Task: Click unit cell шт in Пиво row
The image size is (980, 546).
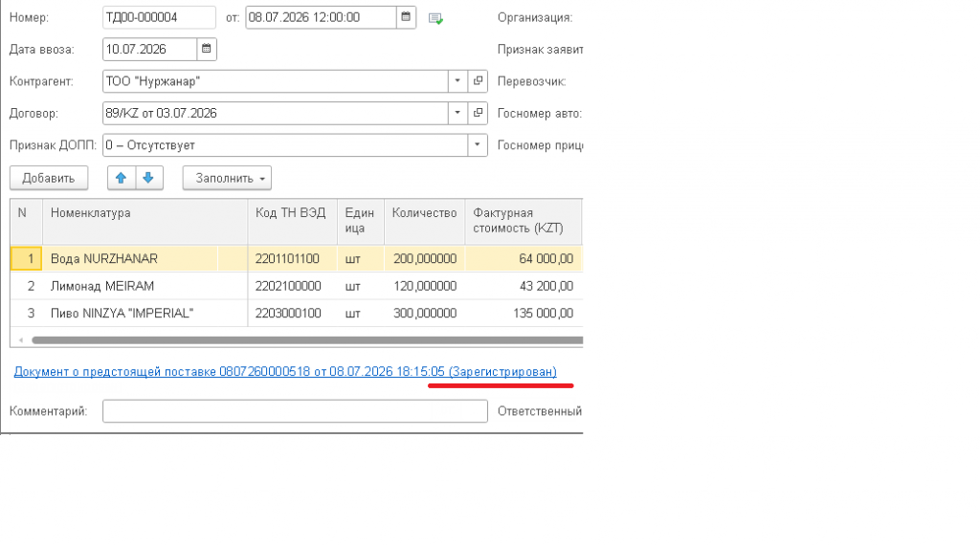Action: coord(361,313)
